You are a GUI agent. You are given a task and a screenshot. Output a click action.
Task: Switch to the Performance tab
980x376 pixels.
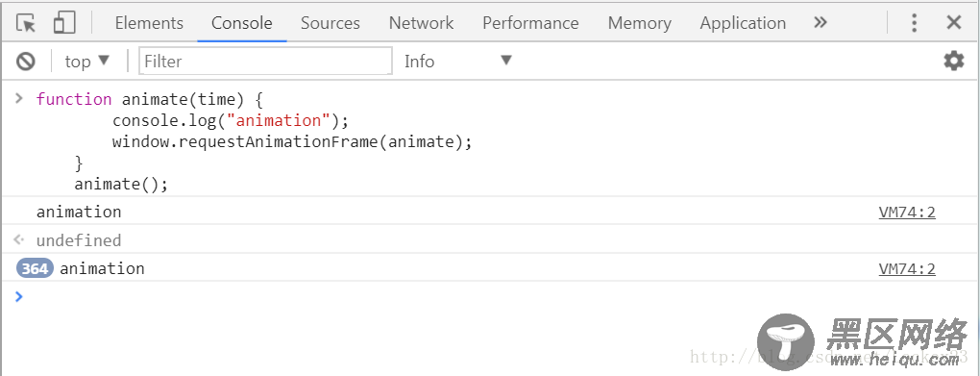530,23
